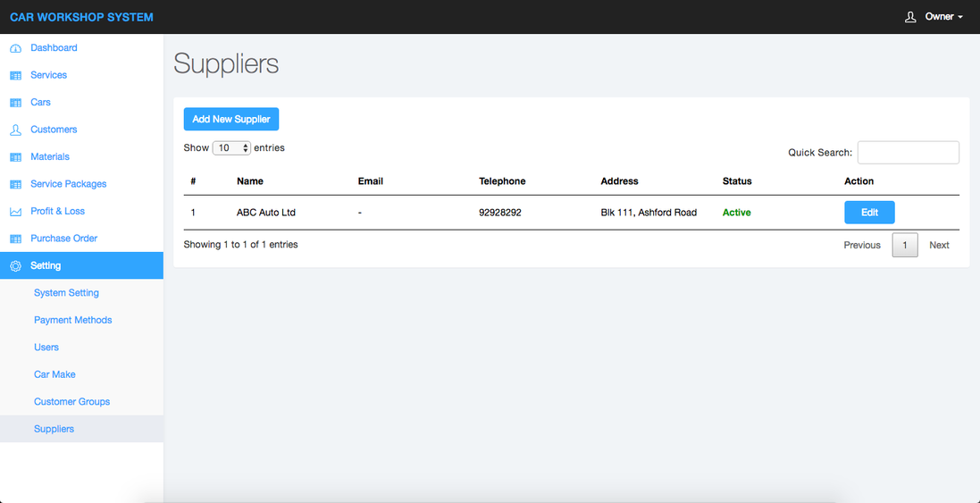Go to the Next pagination page

tap(939, 245)
